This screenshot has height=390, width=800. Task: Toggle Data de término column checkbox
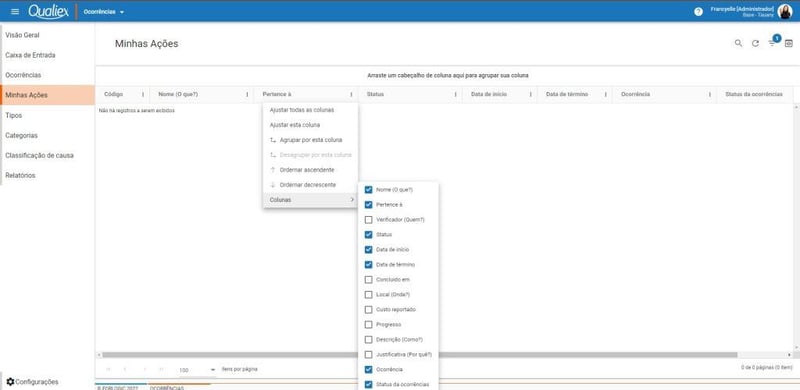(x=368, y=264)
